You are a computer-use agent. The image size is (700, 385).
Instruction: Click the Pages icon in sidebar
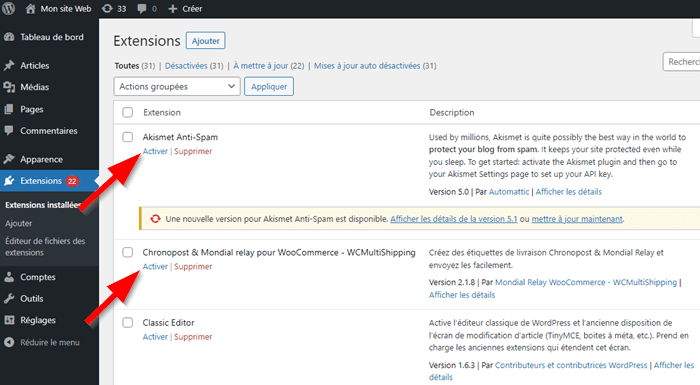tap(9, 109)
